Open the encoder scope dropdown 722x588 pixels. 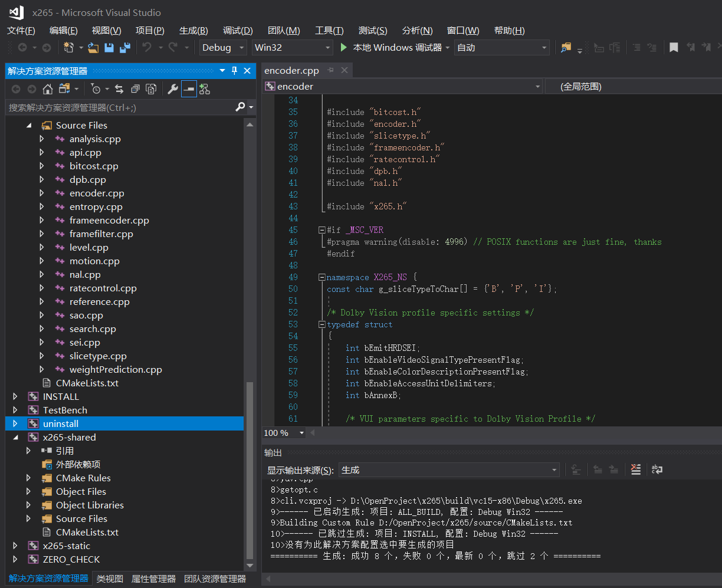403,87
